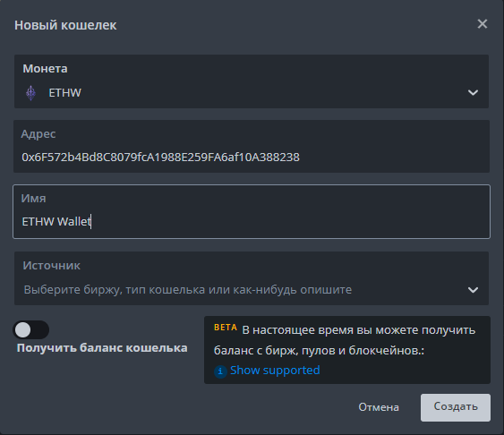The width and height of the screenshot is (504, 435).
Task: Click the Адрес field label
Action: 38,134
